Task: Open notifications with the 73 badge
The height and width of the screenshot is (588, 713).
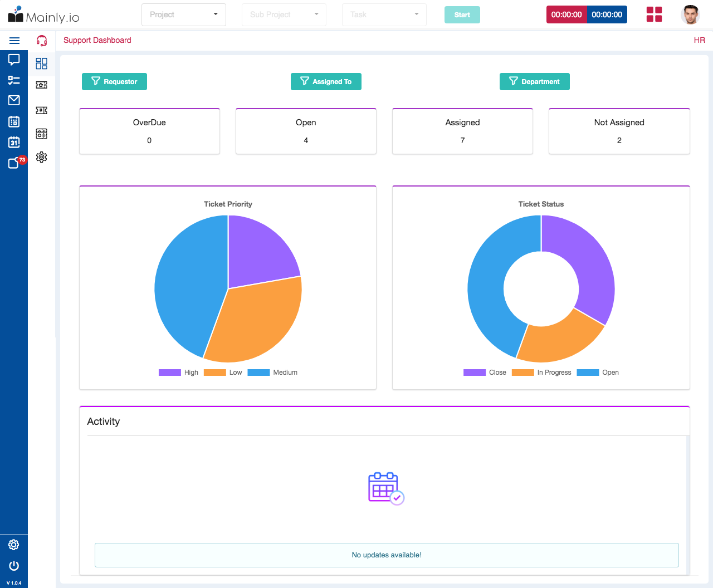Action: [x=17, y=162]
